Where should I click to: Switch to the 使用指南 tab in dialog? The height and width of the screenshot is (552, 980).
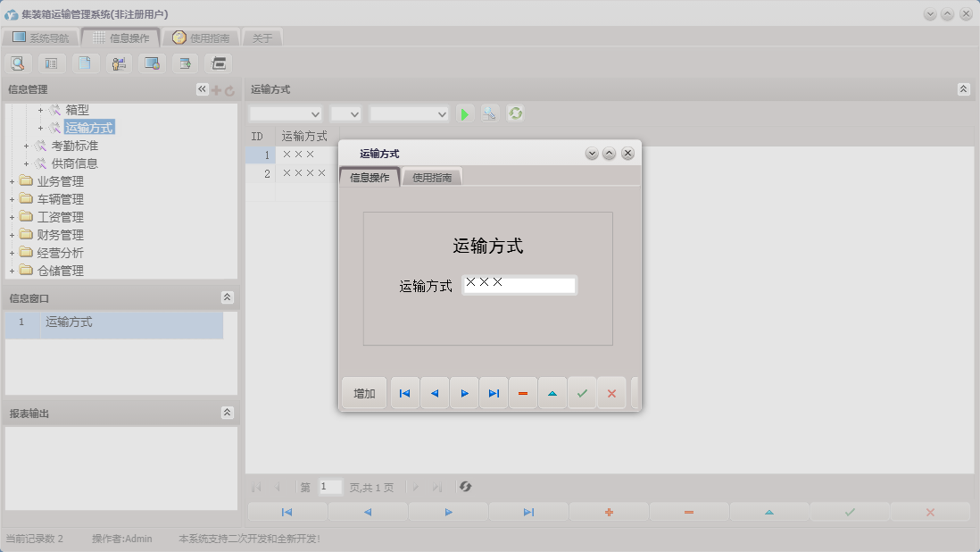(432, 177)
